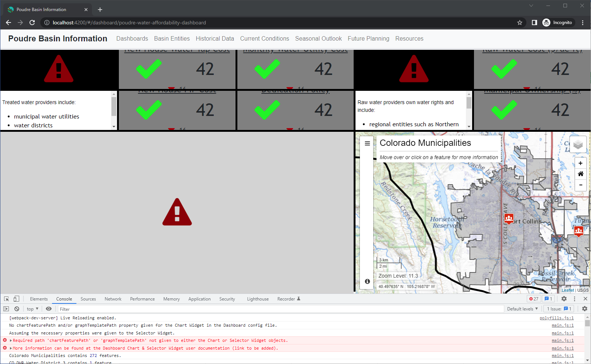Switch to the Network tab

point(113,299)
